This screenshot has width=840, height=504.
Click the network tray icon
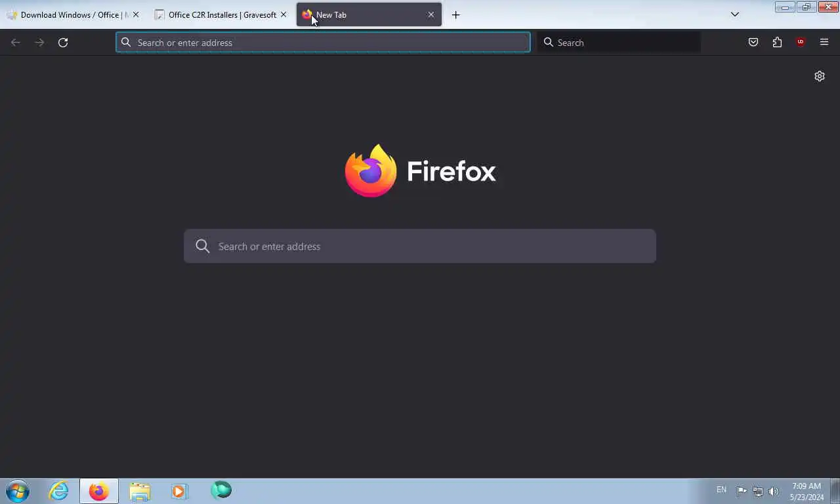pos(758,491)
